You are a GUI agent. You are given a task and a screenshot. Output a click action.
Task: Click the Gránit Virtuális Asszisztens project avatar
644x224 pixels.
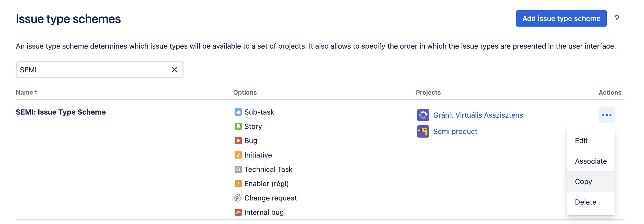pyautogui.click(x=423, y=115)
